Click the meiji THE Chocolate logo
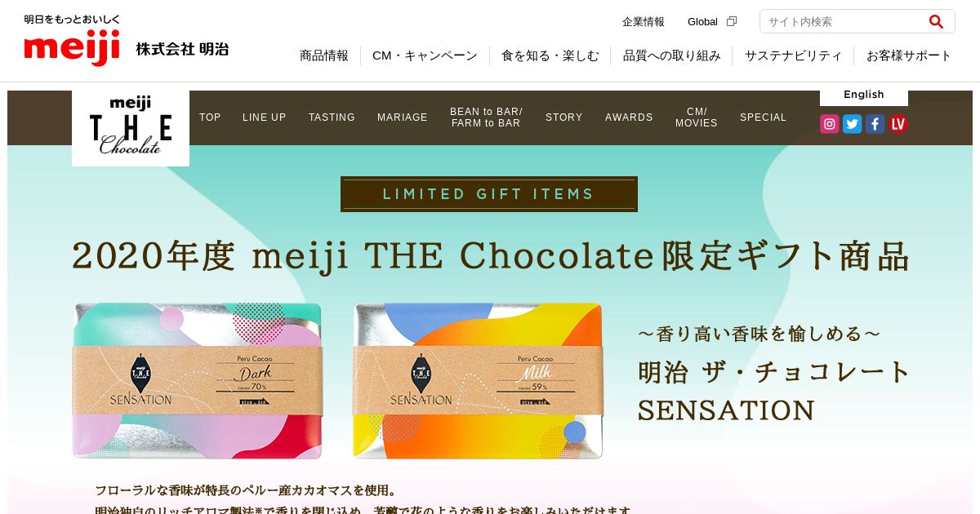 click(131, 127)
